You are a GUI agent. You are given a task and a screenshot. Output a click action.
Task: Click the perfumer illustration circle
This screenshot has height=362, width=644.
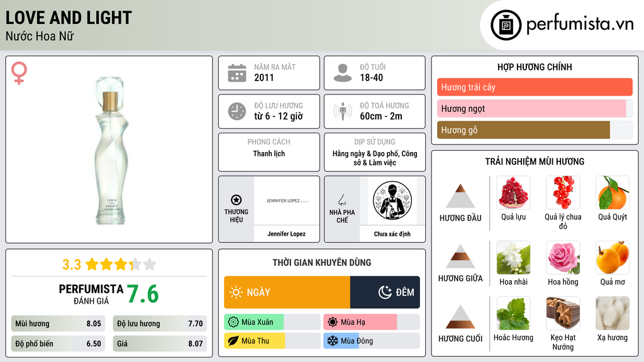click(x=392, y=200)
